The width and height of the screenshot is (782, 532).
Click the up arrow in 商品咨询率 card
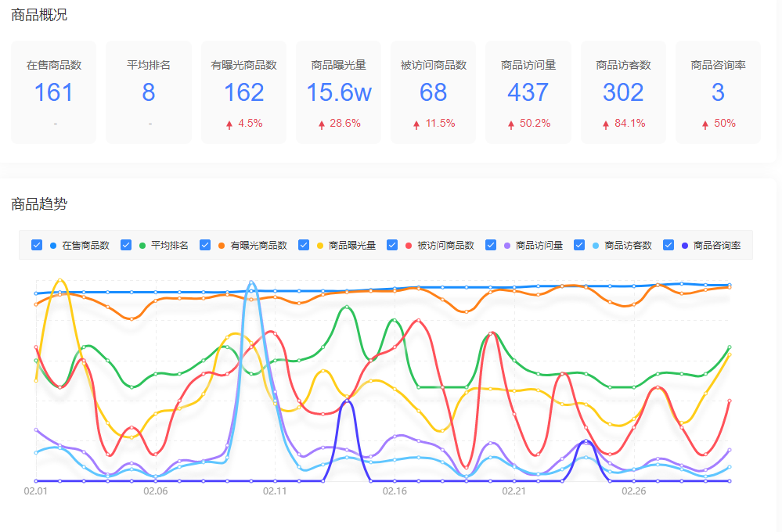click(705, 124)
